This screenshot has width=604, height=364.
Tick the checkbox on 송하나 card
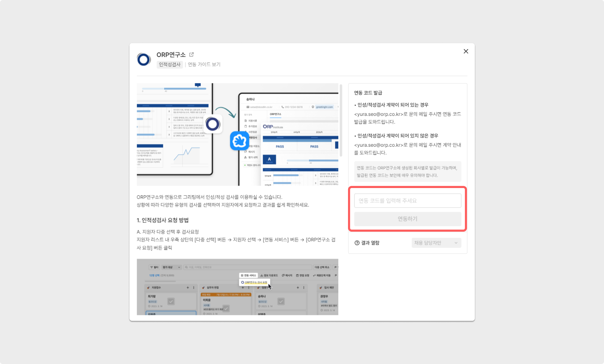pyautogui.click(x=281, y=301)
